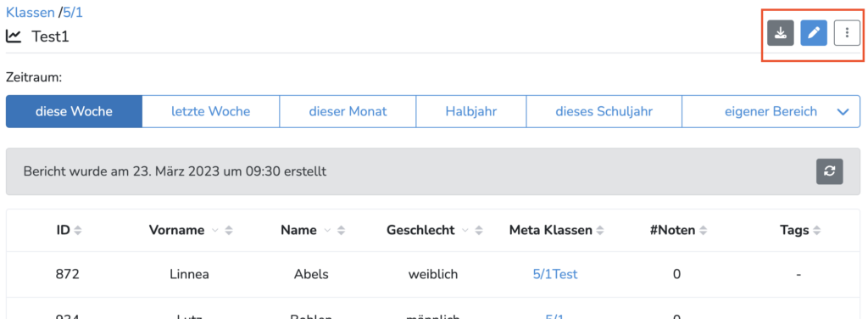Sort table by Tags arrows

click(x=816, y=231)
